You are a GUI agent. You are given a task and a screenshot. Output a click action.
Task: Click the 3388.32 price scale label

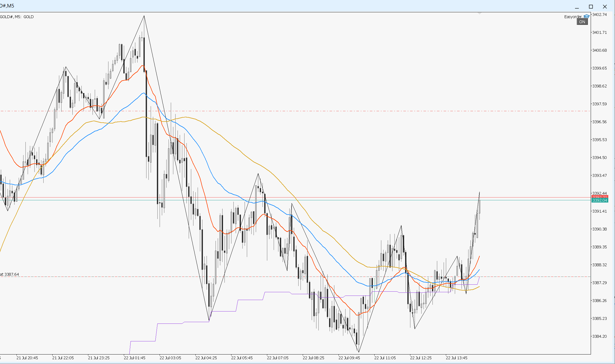(600, 265)
